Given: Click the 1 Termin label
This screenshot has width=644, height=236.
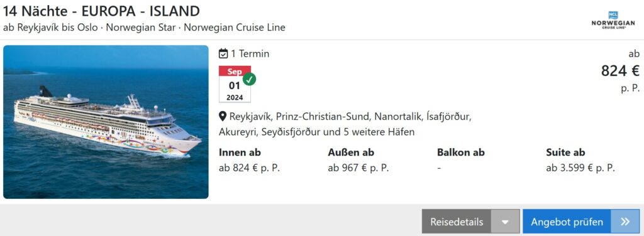Looking at the screenshot, I should coord(250,54).
